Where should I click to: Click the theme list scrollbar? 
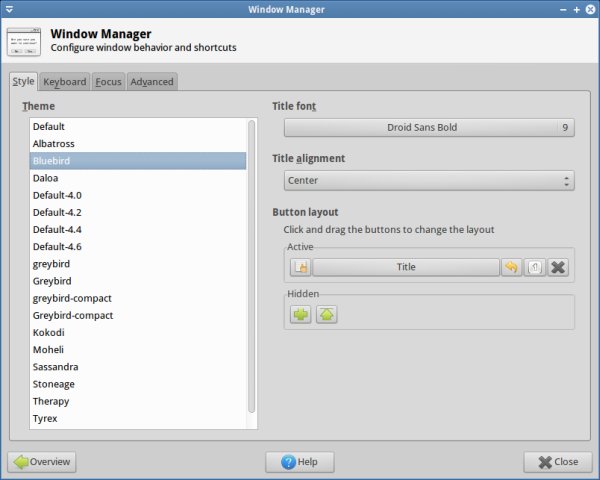coord(251,266)
